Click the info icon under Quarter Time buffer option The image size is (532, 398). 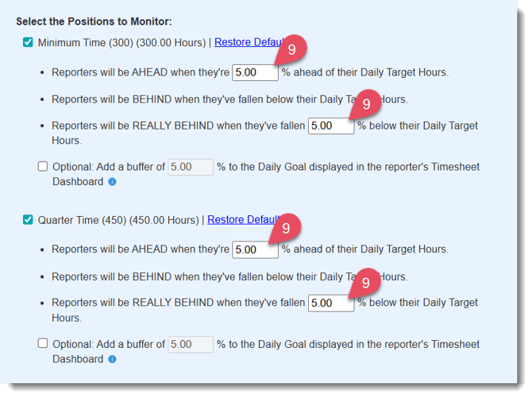pos(112,359)
